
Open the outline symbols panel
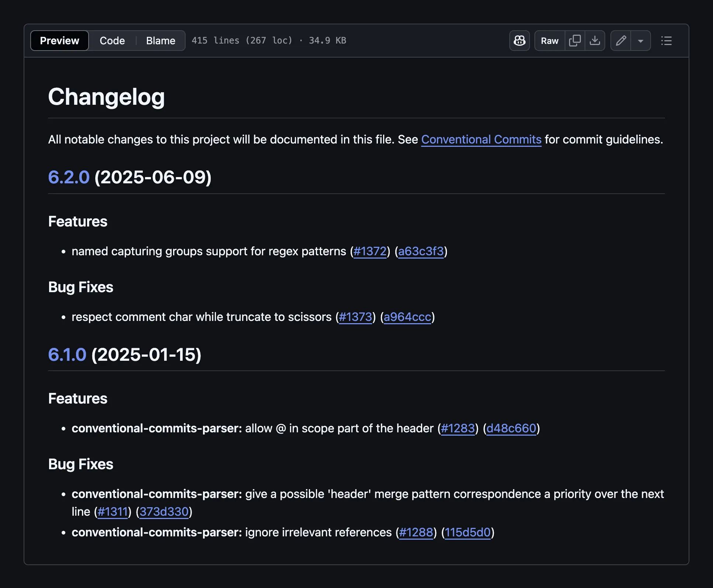(x=666, y=41)
